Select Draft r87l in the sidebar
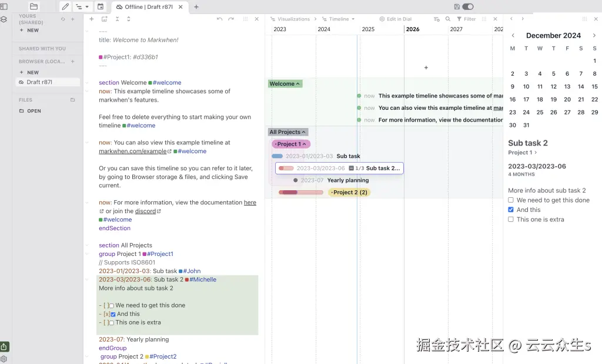The height and width of the screenshot is (364, 602). (48, 82)
